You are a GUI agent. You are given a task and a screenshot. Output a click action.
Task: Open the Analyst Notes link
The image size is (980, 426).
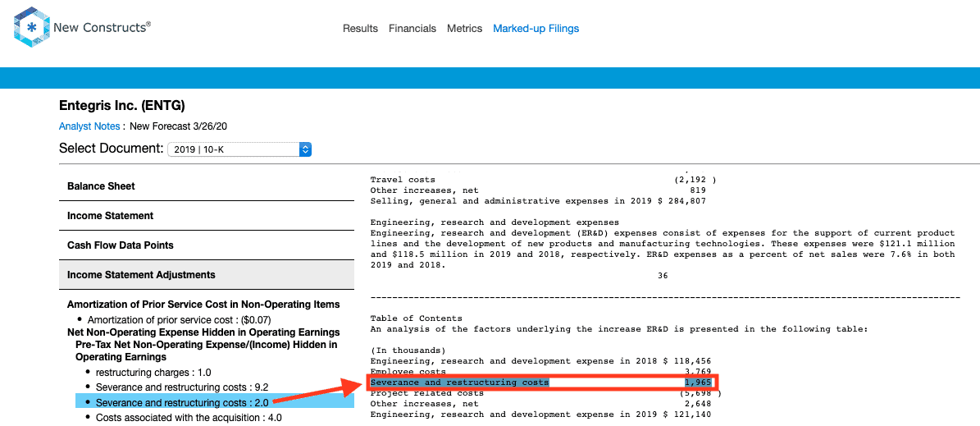89,126
